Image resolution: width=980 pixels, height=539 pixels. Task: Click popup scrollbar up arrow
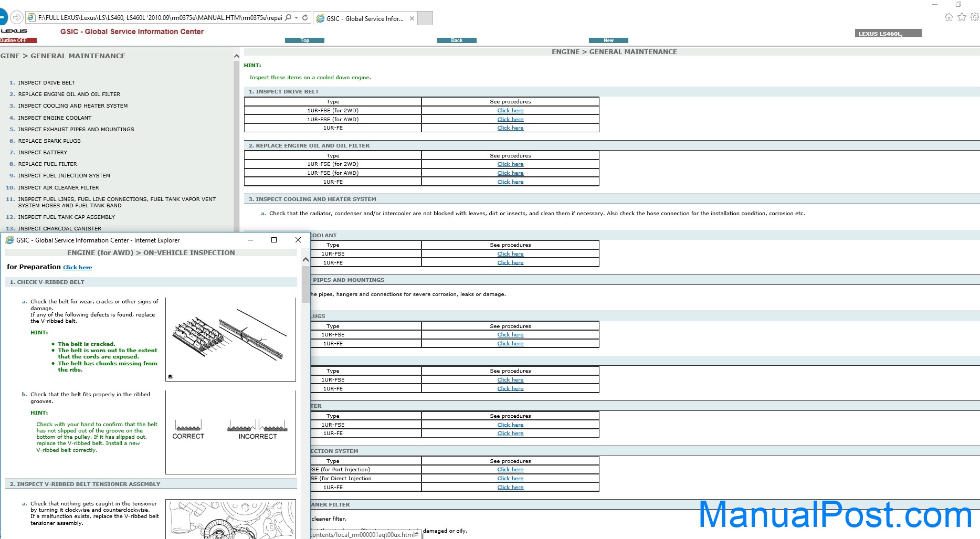pyautogui.click(x=305, y=260)
